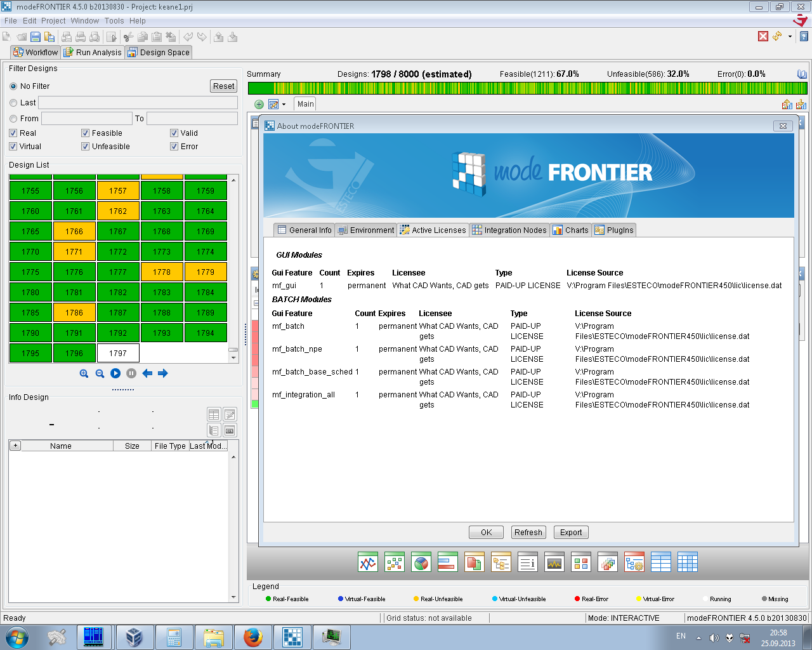812x650 pixels.
Task: Zoom out on the Design List
Action: (x=100, y=373)
